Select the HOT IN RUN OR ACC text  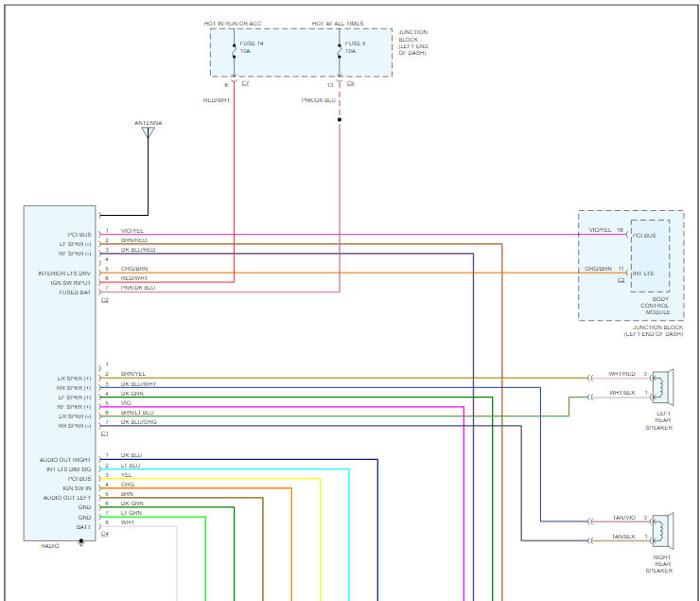tap(233, 24)
